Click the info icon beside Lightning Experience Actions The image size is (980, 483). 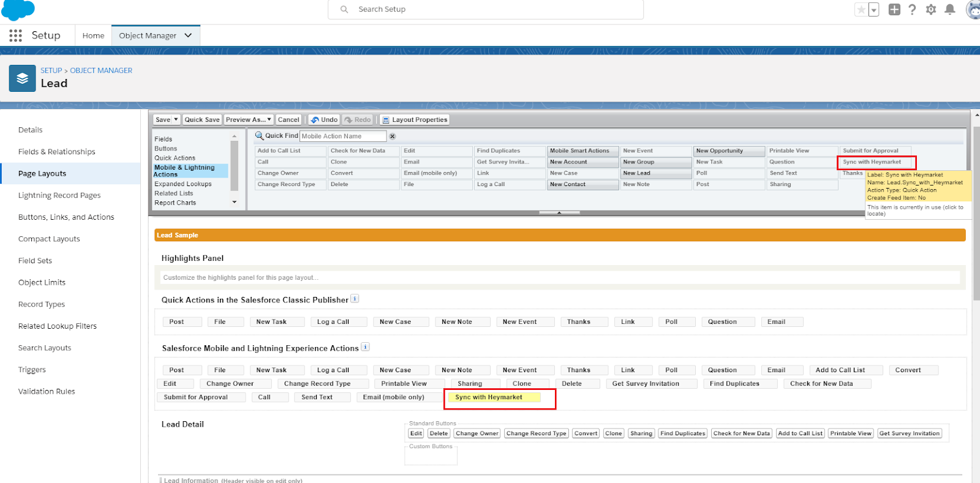pyautogui.click(x=365, y=347)
